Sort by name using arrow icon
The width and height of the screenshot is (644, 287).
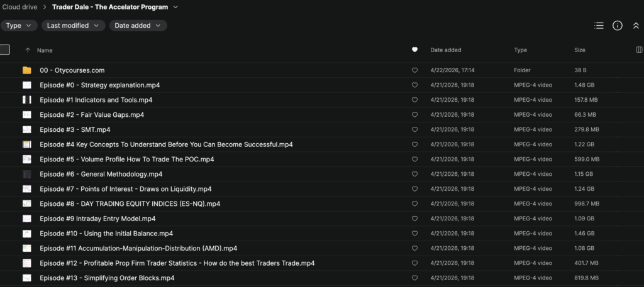28,50
